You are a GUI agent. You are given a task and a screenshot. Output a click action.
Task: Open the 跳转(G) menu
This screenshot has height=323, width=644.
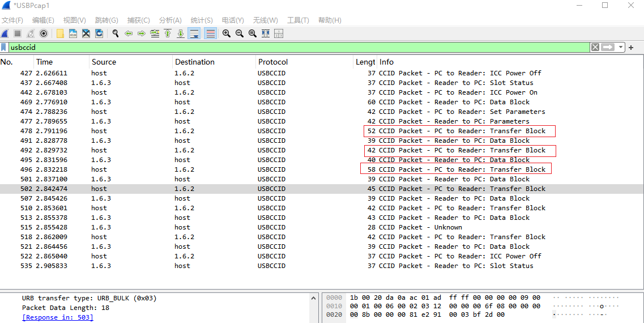[x=106, y=20]
